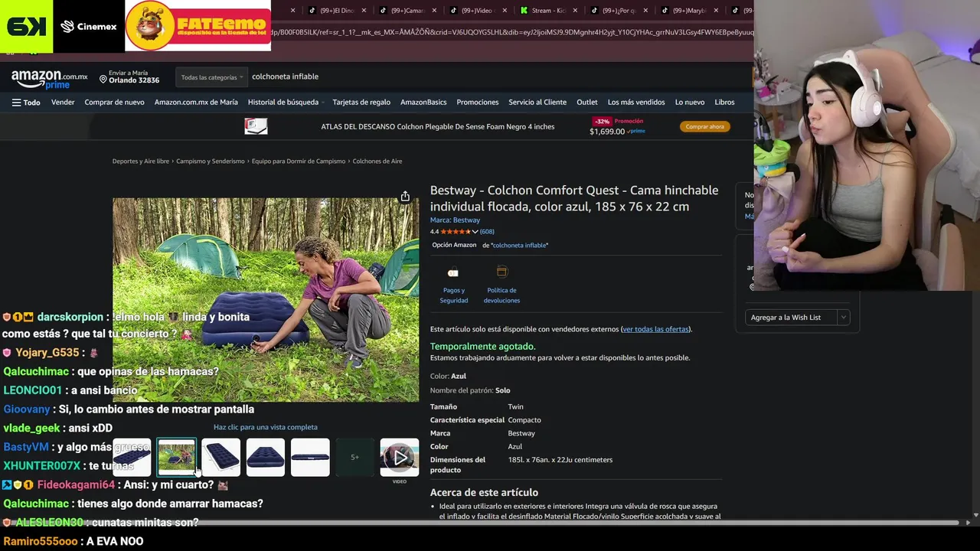The width and height of the screenshot is (980, 551).
Task: Open Campismo y Senderismo breadcrumb
Action: (211, 161)
